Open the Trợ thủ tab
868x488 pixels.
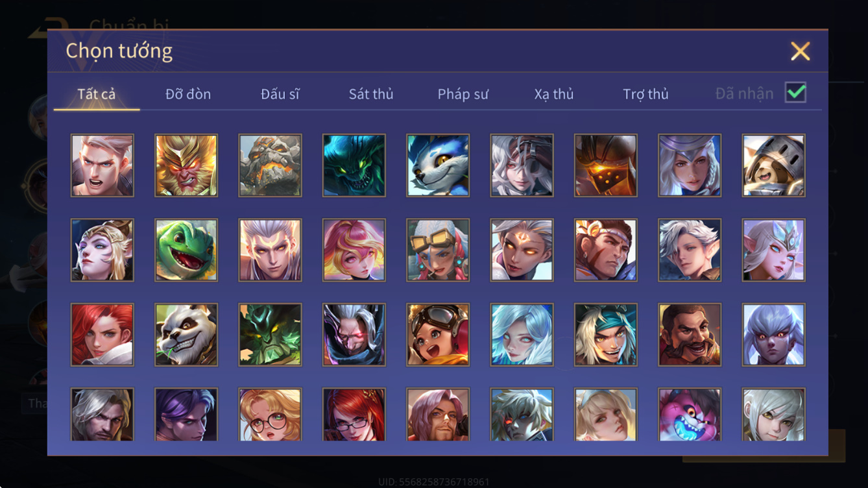click(645, 94)
